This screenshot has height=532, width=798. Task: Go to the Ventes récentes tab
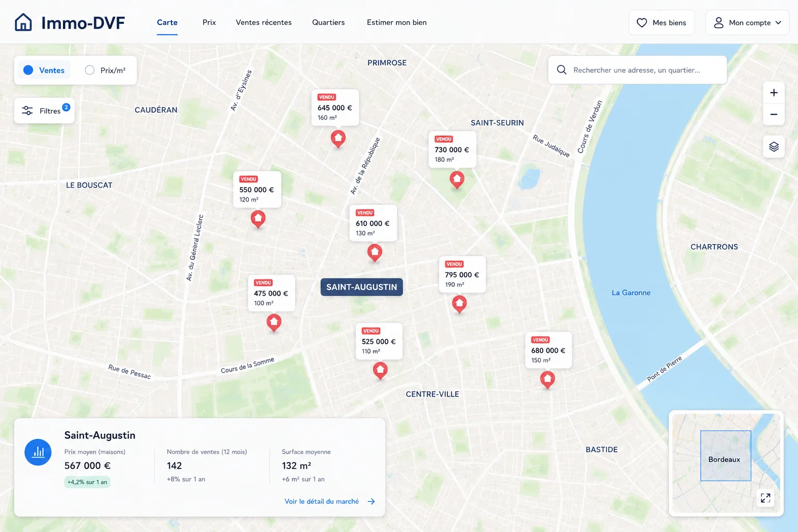tap(263, 22)
